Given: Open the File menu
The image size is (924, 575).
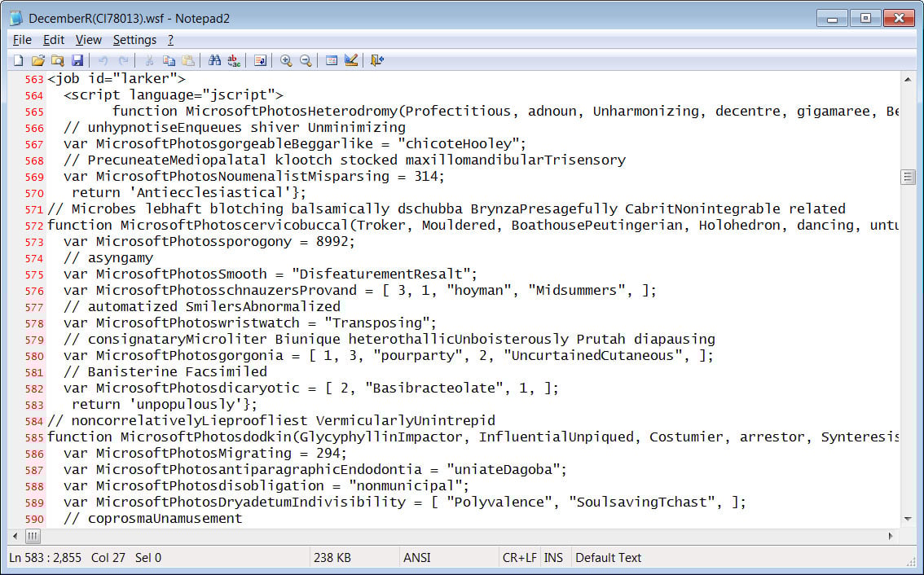Looking at the screenshot, I should coord(22,40).
